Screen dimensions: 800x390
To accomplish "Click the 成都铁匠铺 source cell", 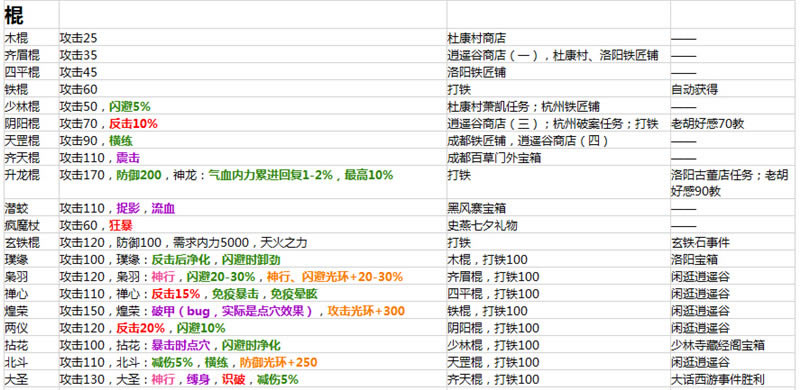I will [x=559, y=140].
